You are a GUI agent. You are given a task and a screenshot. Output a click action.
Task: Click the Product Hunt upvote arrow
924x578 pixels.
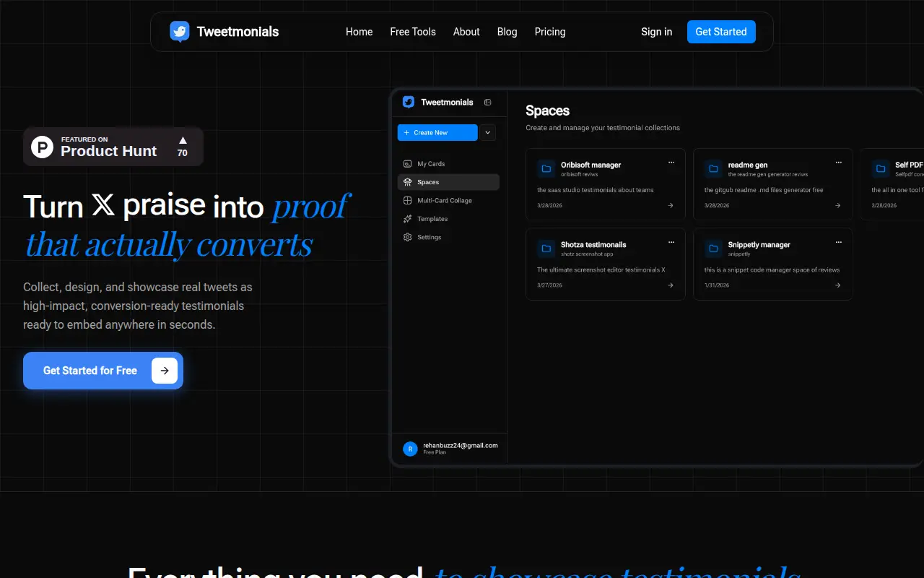183,140
